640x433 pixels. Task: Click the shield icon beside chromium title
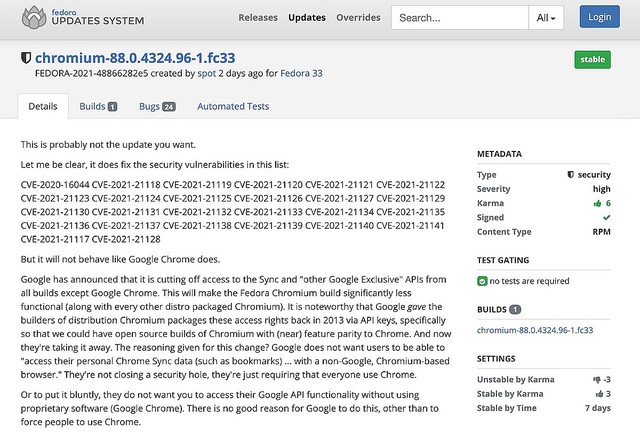click(x=26, y=59)
